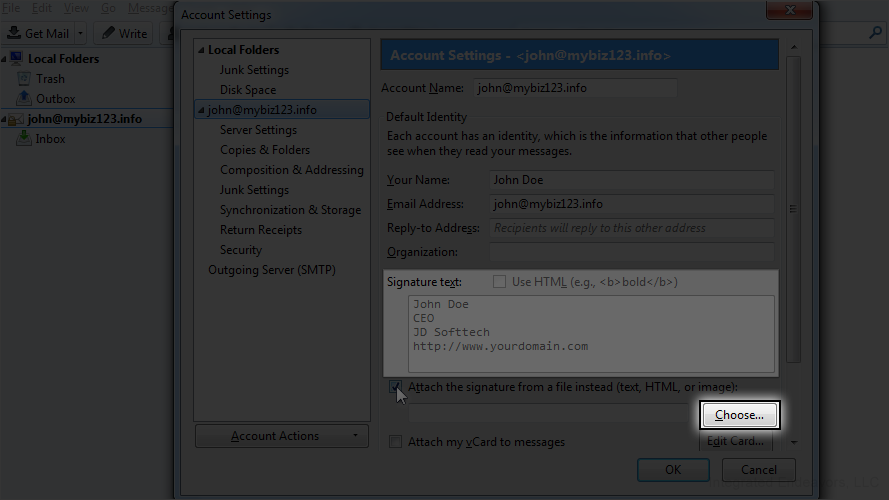Click the Inbox icon

coord(24,138)
